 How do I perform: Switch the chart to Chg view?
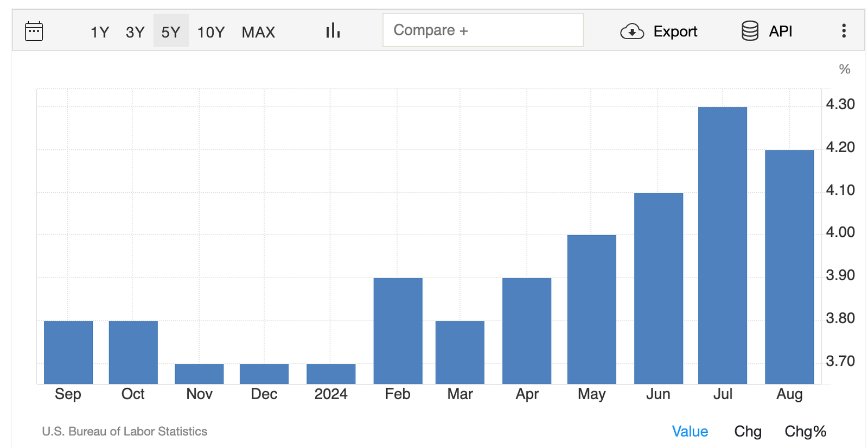pyautogui.click(x=748, y=431)
